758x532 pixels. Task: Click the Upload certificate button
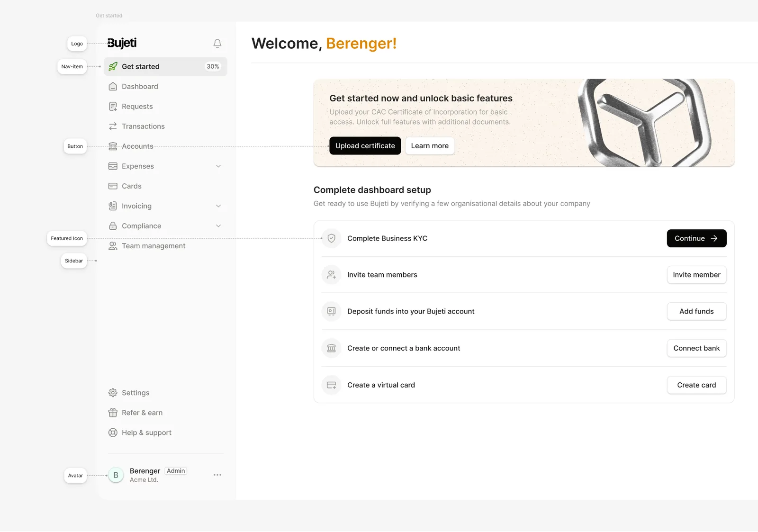(365, 146)
